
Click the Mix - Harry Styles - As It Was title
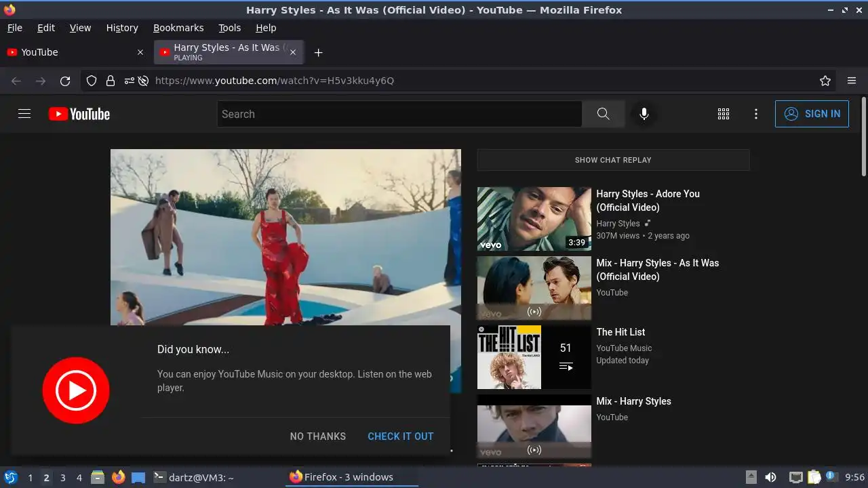657,270
